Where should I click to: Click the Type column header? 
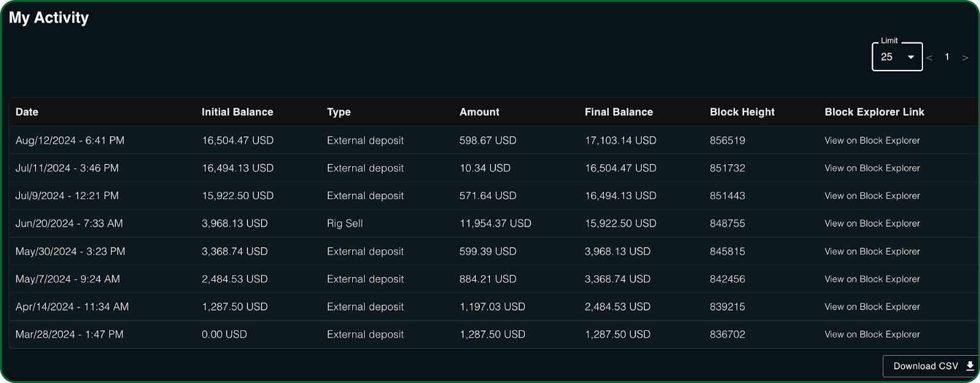pyautogui.click(x=339, y=112)
